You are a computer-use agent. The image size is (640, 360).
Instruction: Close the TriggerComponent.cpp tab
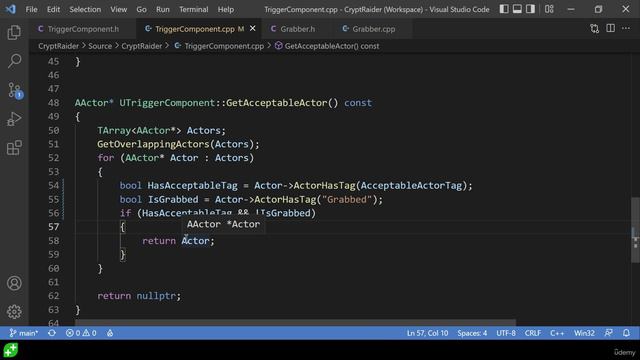pos(253,29)
